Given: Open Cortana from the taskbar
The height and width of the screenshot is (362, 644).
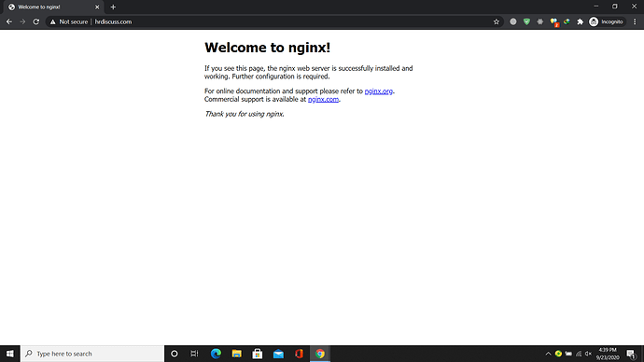Looking at the screenshot, I should tap(175, 354).
